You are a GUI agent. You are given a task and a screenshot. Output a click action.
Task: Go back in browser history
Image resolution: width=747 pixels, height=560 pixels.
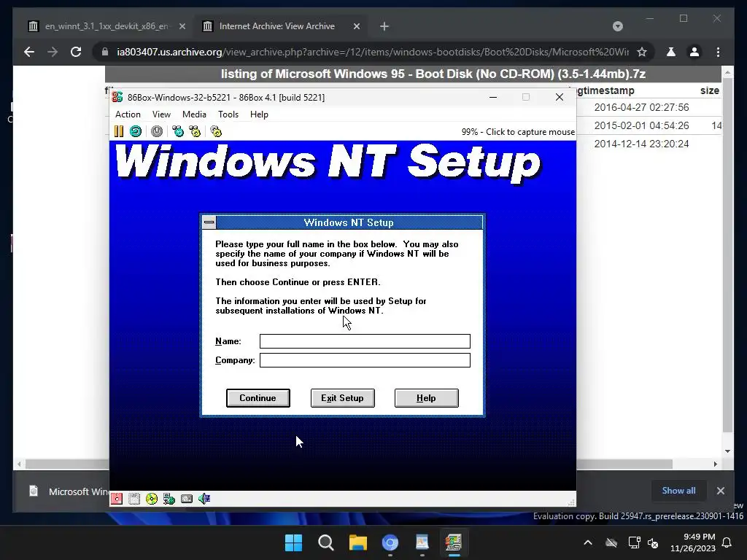click(x=29, y=52)
